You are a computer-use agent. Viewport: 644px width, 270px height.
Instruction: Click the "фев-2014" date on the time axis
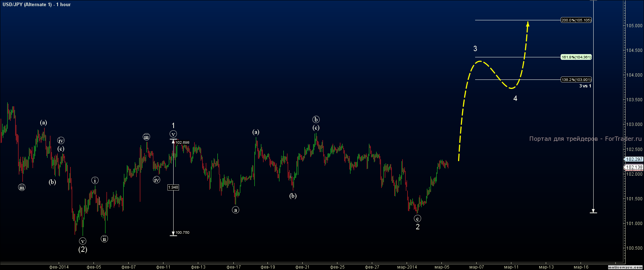tap(59, 267)
